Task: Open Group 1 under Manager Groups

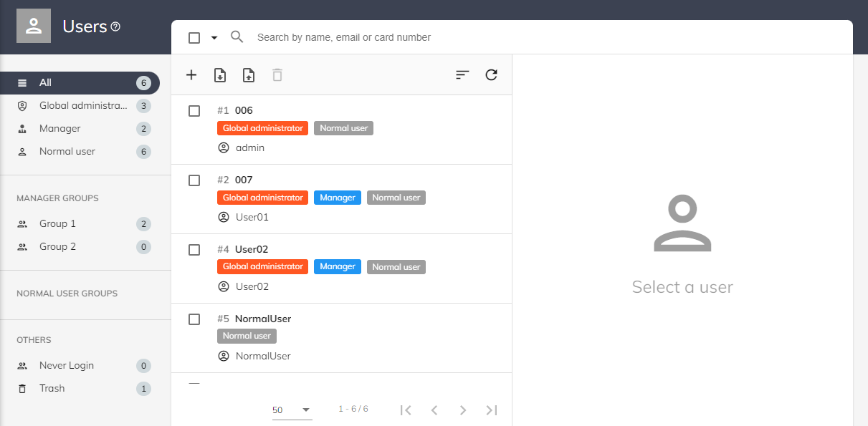Action: pos(57,224)
